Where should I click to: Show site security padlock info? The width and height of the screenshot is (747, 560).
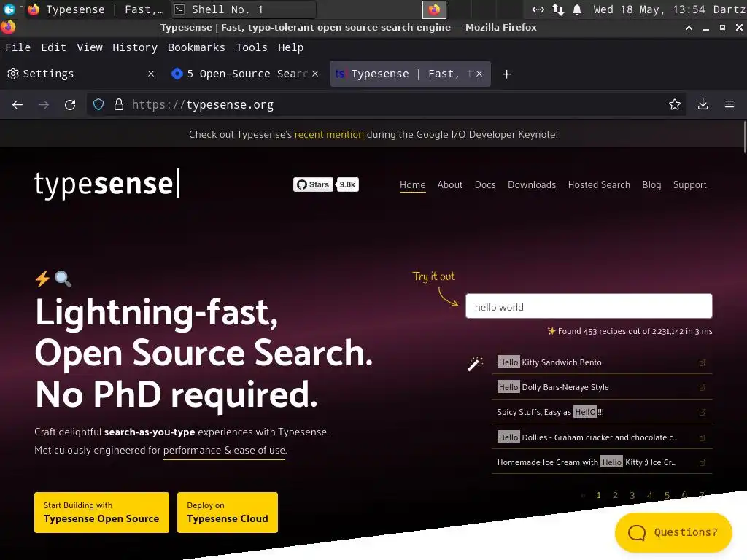click(x=119, y=105)
